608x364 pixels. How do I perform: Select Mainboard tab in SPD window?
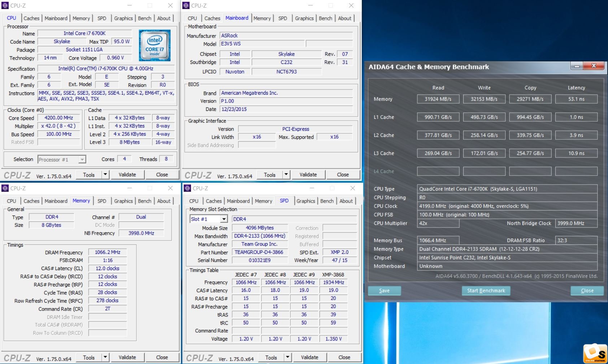(238, 201)
